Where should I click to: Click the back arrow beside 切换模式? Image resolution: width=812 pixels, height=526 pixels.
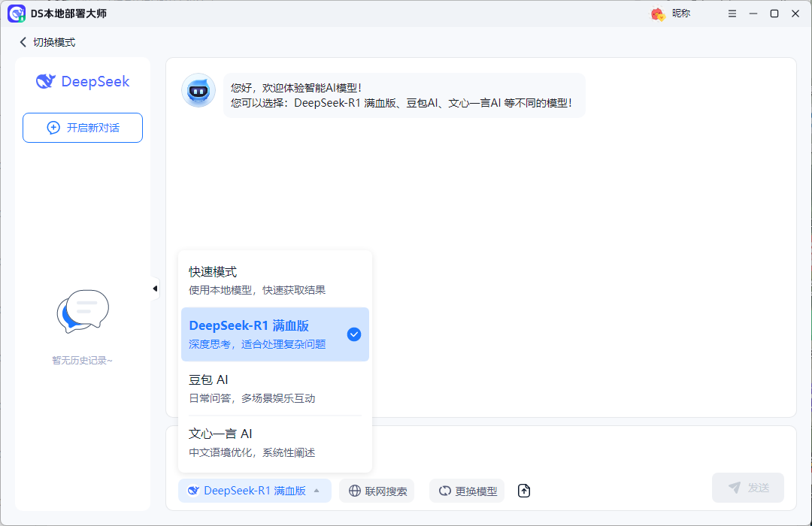pos(22,42)
